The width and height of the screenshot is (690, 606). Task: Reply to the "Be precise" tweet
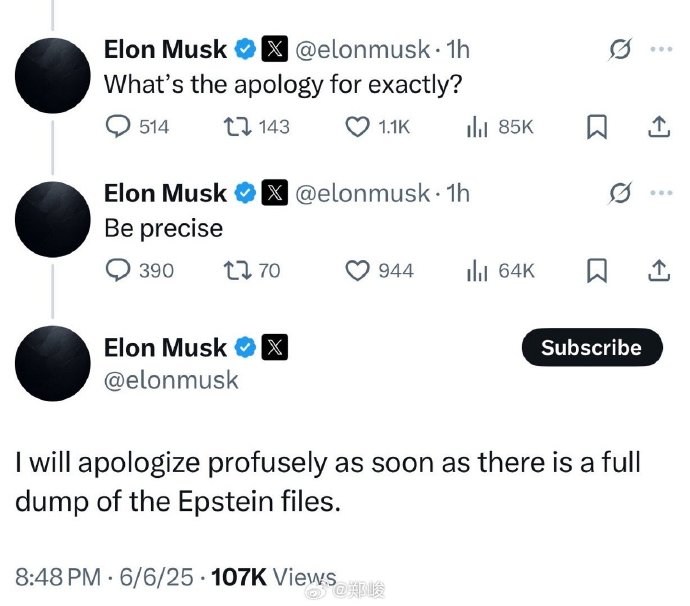pos(119,270)
